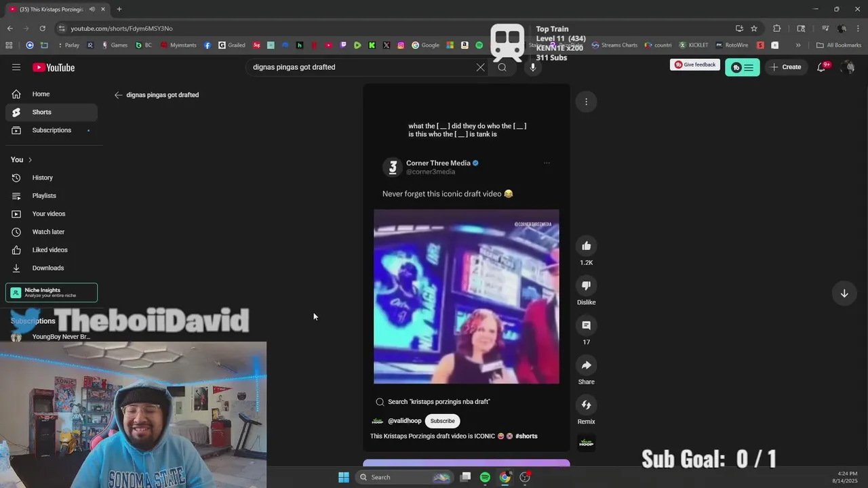
Task: Click the Give feedback button
Action: (695, 65)
